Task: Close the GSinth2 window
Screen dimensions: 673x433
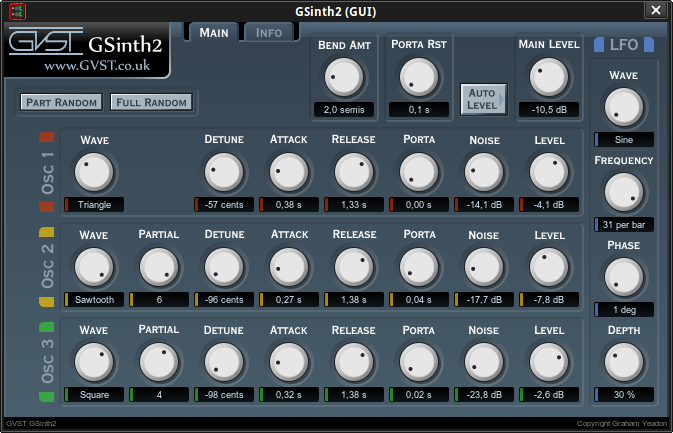Action: [655, 10]
